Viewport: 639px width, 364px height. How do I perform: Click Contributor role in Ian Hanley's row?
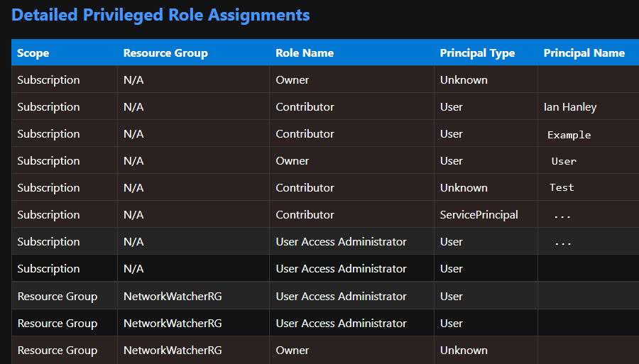(x=305, y=107)
